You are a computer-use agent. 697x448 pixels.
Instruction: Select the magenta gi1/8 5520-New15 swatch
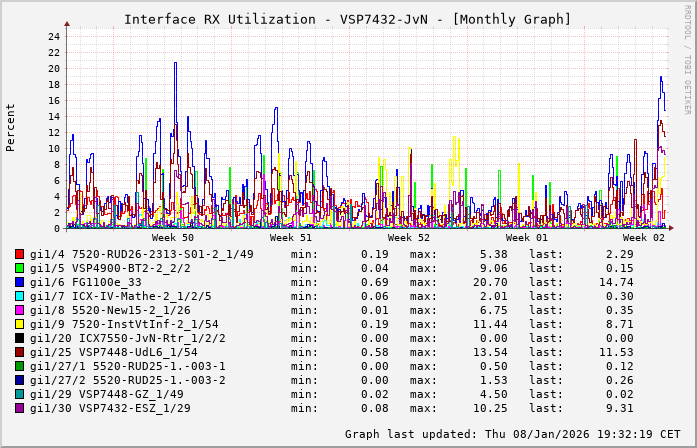[20, 310]
